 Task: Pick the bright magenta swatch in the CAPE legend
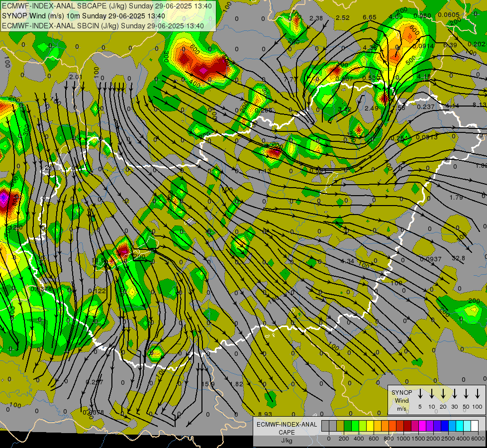[x=422, y=426]
